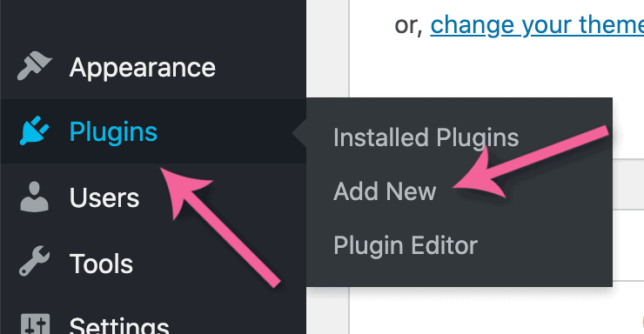Click the Tools wrench icon
This screenshot has width=644, height=334.
point(35,262)
